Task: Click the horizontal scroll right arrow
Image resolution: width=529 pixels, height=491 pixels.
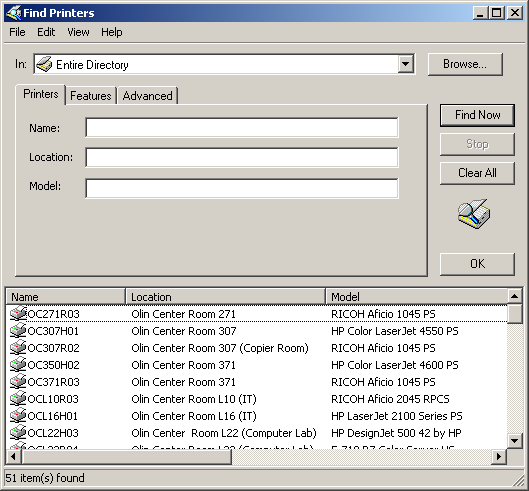Action: [499, 457]
